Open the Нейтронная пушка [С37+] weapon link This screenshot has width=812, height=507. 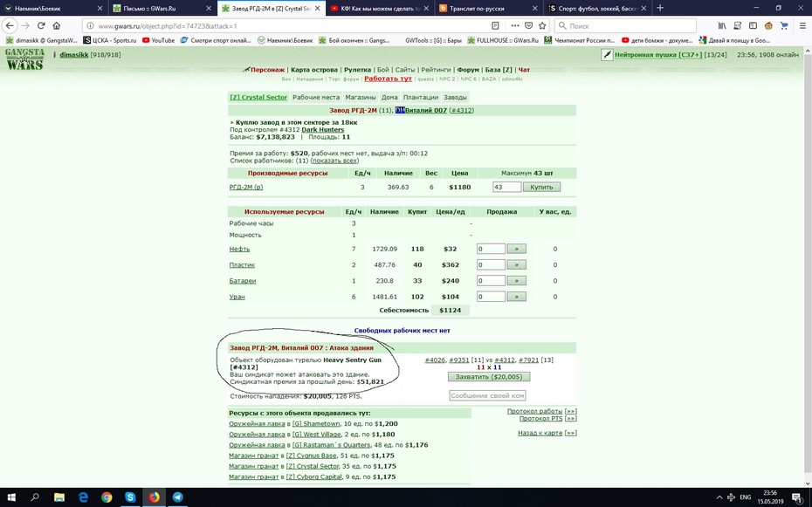[658, 54]
